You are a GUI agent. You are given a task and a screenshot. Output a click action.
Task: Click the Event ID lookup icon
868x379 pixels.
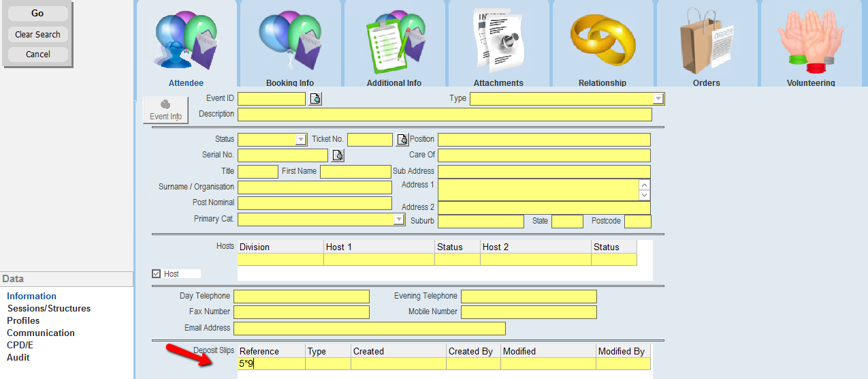click(315, 99)
